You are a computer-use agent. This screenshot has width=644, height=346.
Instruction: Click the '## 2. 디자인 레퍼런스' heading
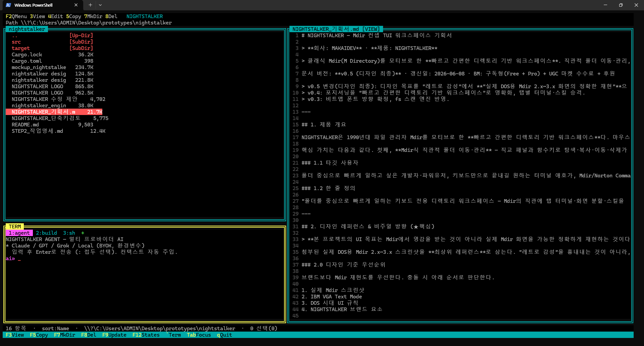368,227
